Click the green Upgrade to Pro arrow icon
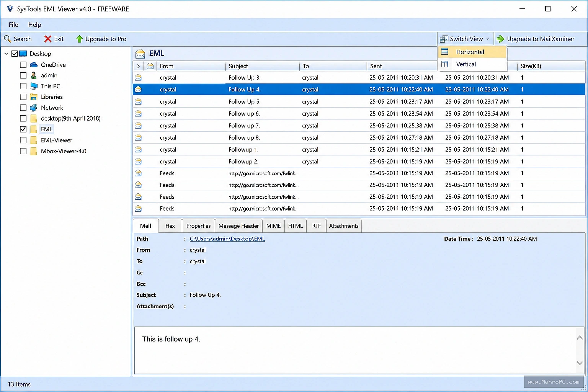This screenshot has height=392, width=588. (79, 39)
